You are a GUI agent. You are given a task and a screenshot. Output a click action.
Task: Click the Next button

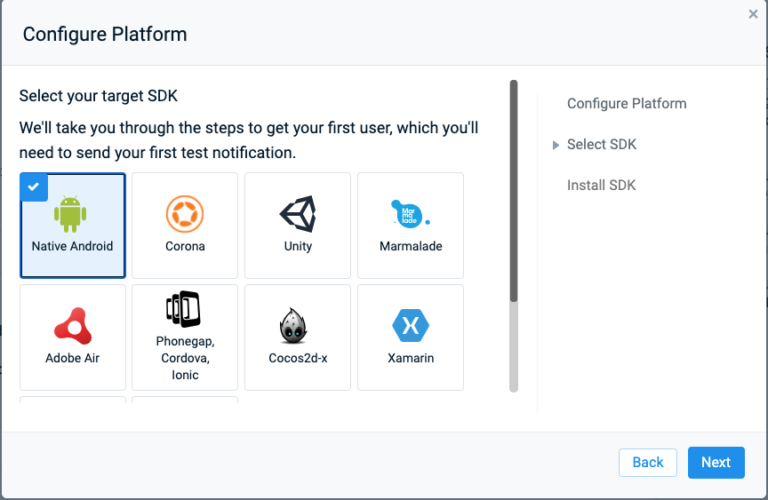click(716, 462)
